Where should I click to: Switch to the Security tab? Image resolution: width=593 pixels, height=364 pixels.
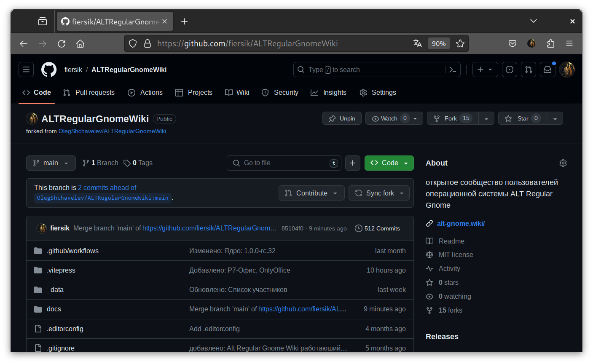point(280,92)
